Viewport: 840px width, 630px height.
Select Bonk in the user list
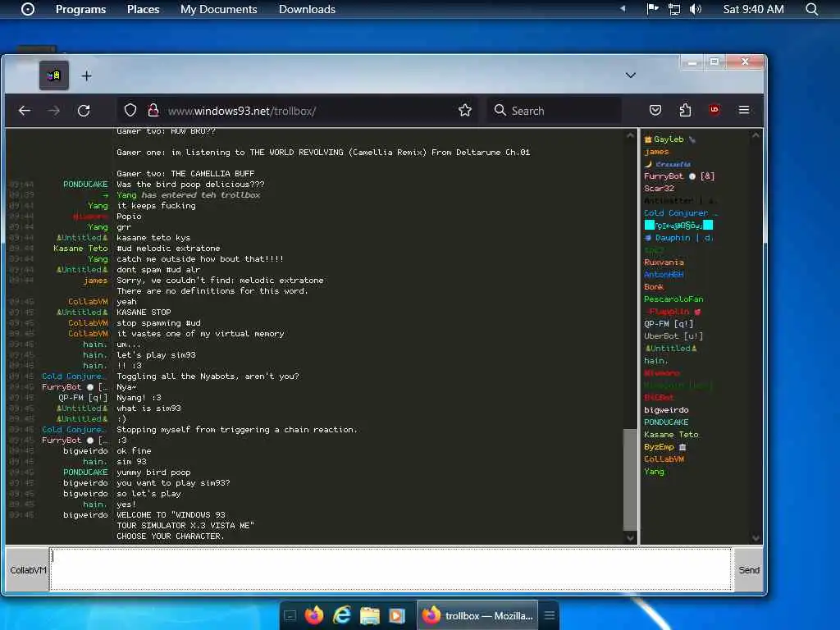pyautogui.click(x=654, y=287)
